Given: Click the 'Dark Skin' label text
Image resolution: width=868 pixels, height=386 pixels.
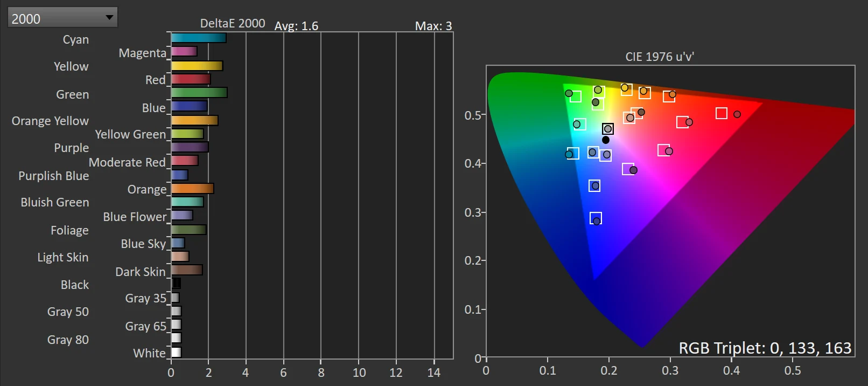Looking at the screenshot, I should coord(141,272).
